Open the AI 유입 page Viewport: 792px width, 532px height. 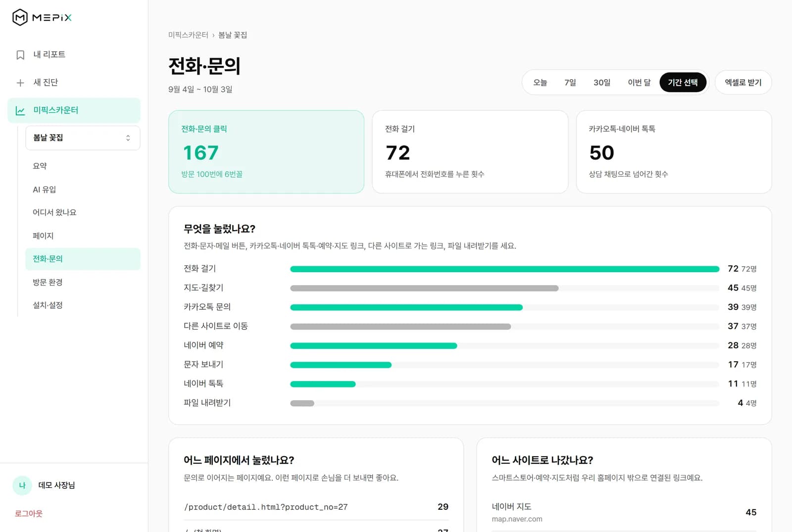coord(83,189)
